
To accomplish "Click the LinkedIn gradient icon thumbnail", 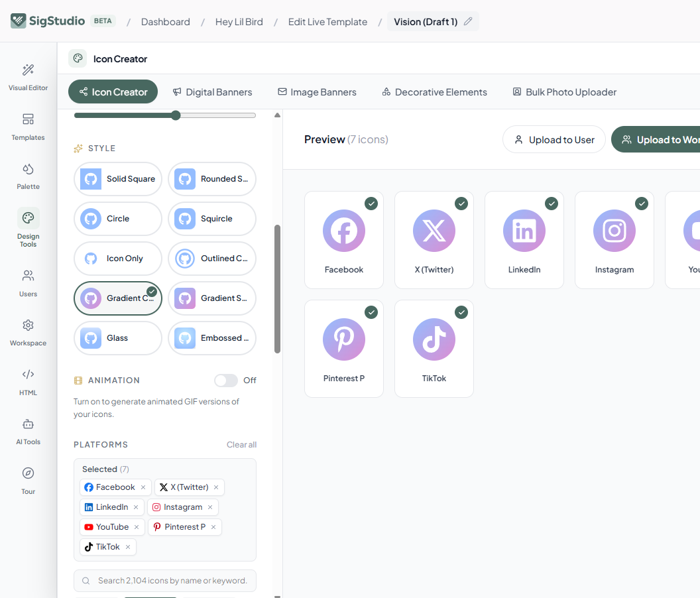I will [x=524, y=231].
